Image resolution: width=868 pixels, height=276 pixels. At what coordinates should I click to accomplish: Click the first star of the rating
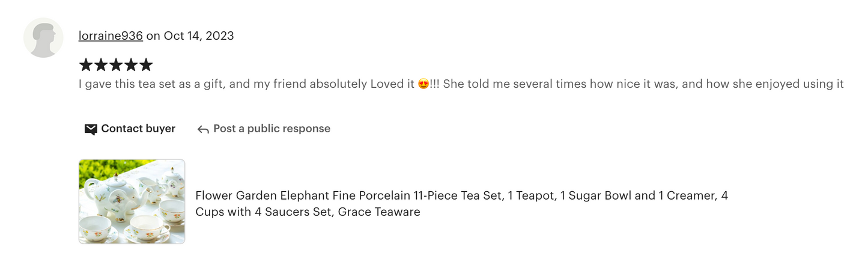point(86,65)
